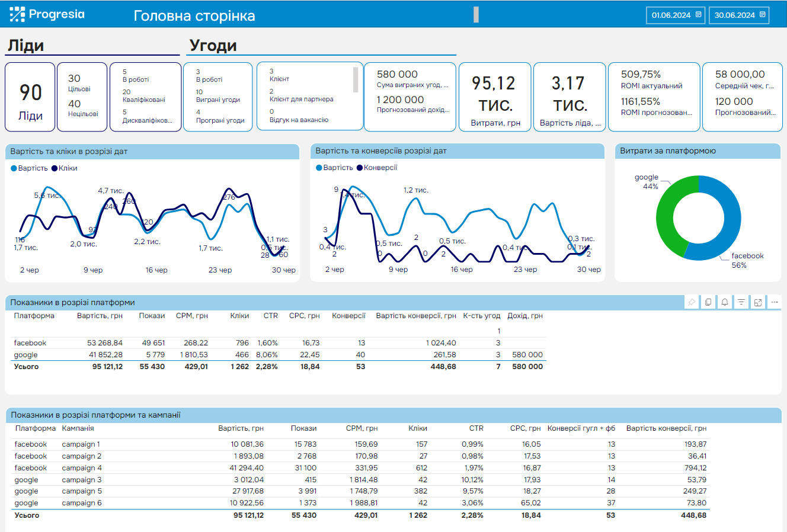Open calendar icon for end date 30.06.2024
This screenshot has width=787, height=532.
[762, 15]
